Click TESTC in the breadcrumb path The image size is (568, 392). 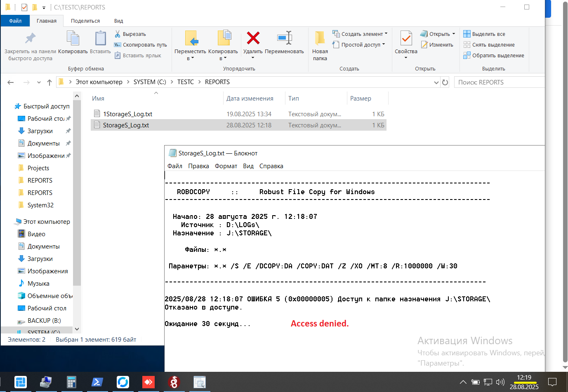pos(186,82)
